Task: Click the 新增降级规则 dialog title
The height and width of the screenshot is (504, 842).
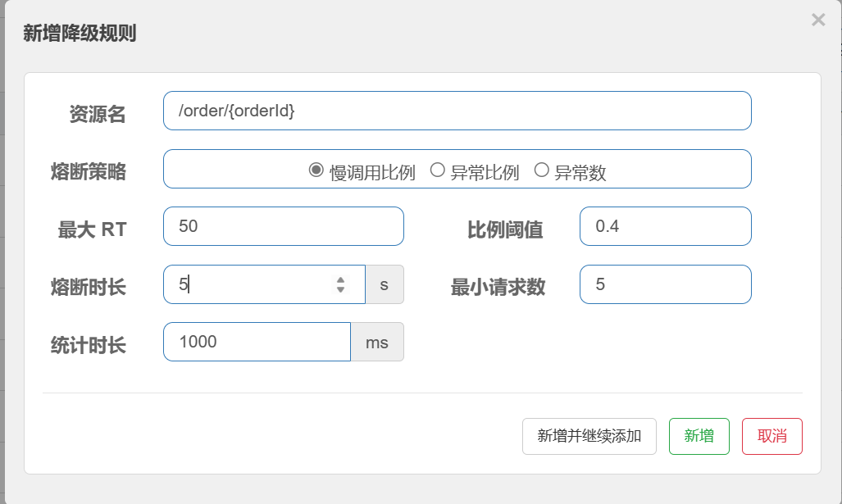Action: click(x=80, y=34)
